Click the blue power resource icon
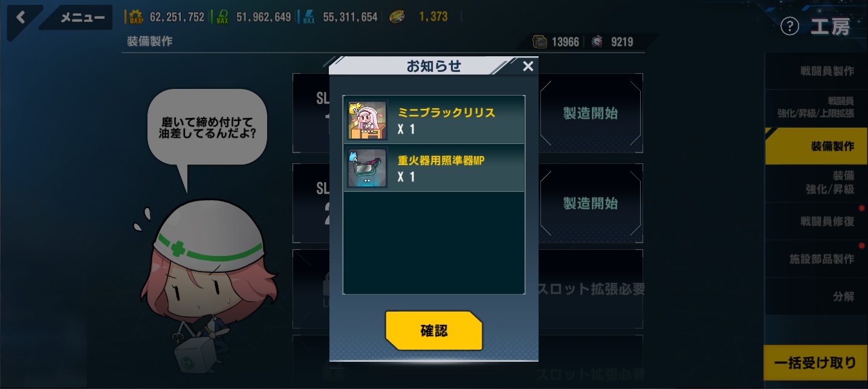The height and width of the screenshot is (389, 868). (308, 17)
